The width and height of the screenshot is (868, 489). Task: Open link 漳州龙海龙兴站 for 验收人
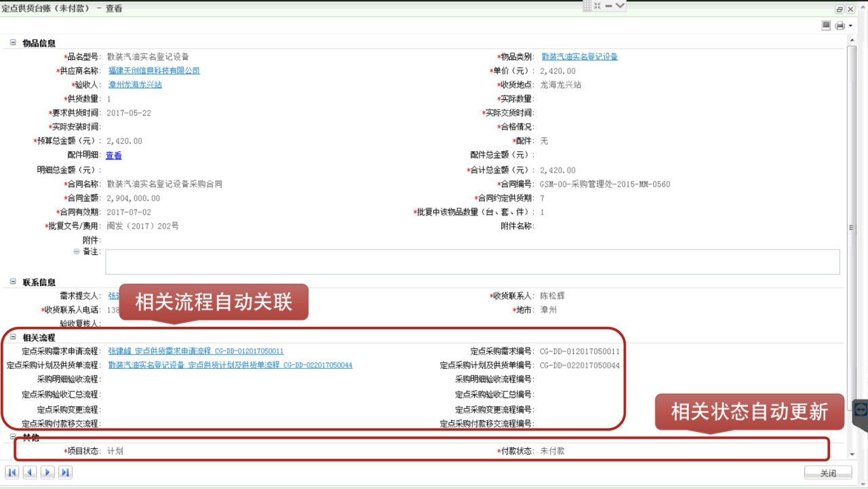tap(135, 85)
